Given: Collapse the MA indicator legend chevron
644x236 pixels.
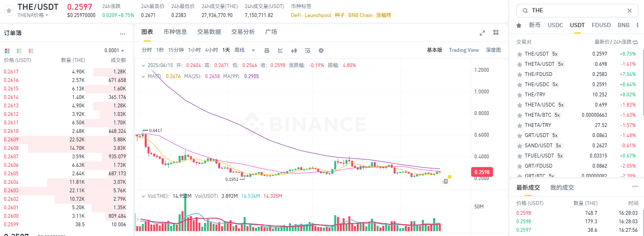Looking at the screenshot, I should pos(143,76).
